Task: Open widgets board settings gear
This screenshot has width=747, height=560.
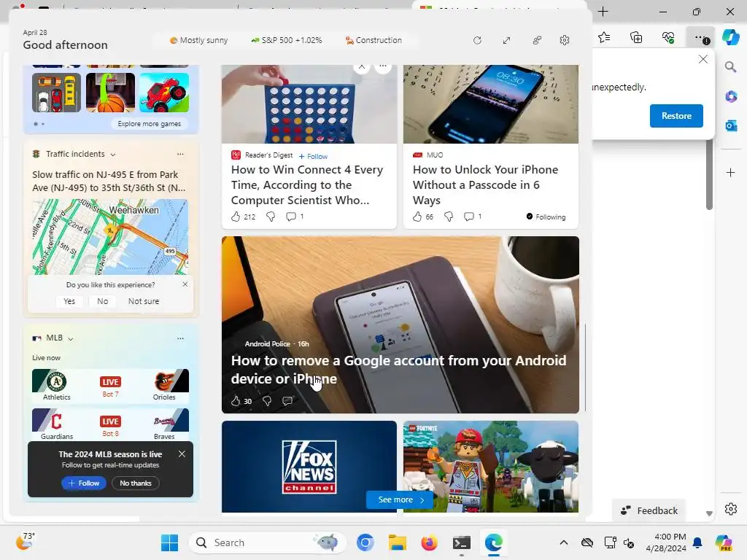Action: 565,41
